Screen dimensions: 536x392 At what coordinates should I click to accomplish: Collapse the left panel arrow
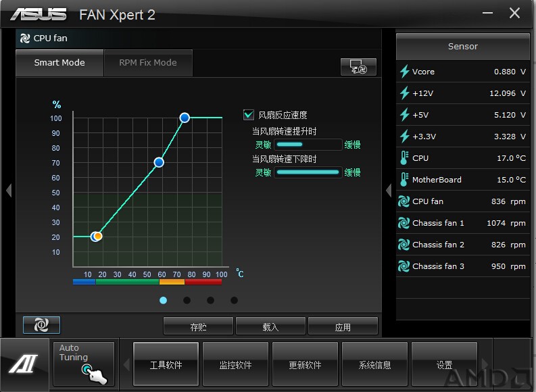click(x=9, y=191)
